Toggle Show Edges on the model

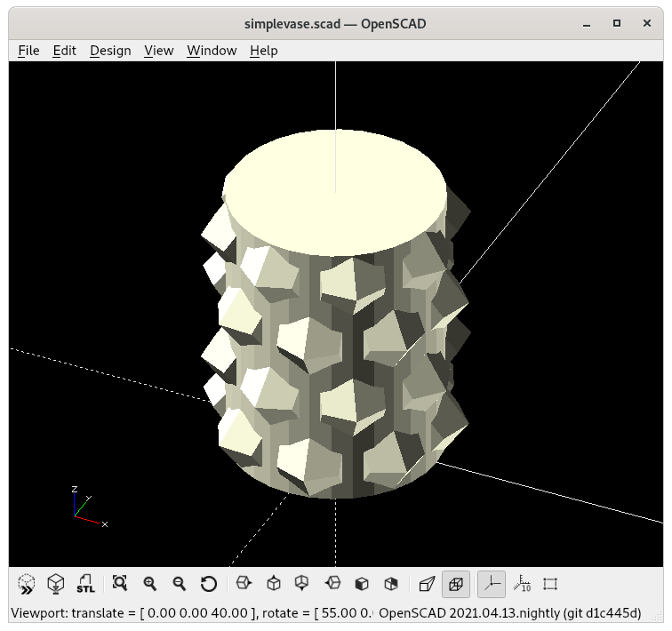click(x=550, y=584)
